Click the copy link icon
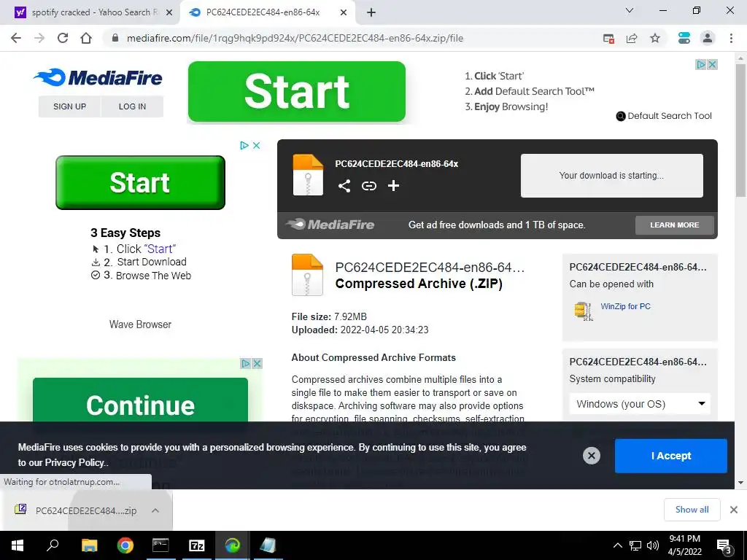This screenshot has width=747, height=560. pos(368,186)
